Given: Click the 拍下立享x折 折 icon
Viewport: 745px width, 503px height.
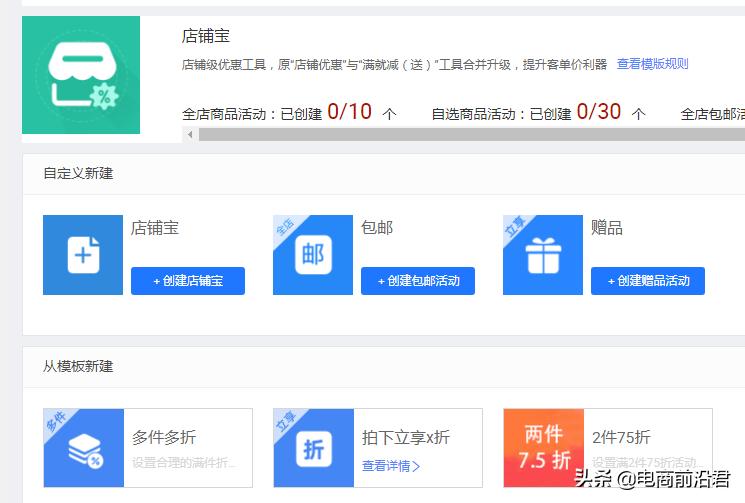Looking at the screenshot, I should 314,448.
